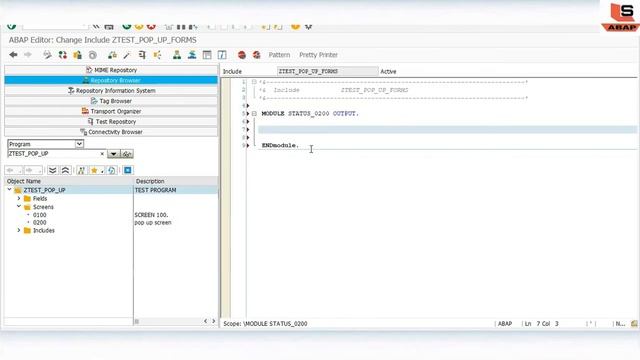This screenshot has height=360, width=640.
Task: Open the Transport Organizer tab
Action: pyautogui.click(x=111, y=111)
